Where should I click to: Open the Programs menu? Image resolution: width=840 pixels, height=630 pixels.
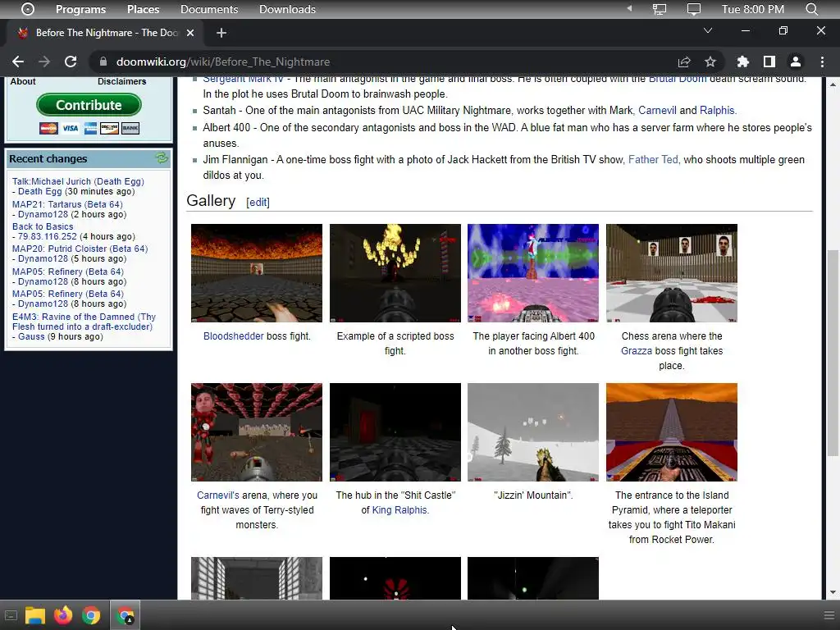80,9
